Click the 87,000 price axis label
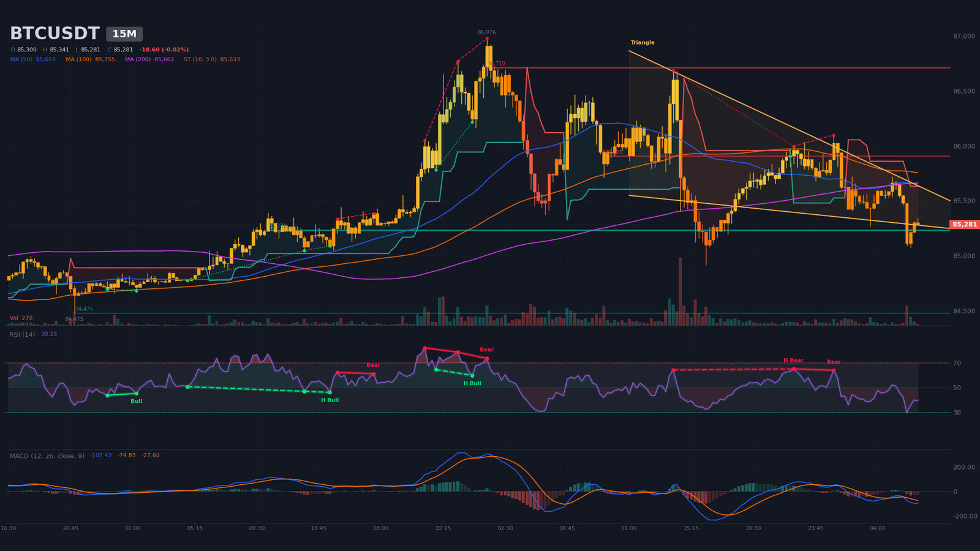Screen dimensions: 980x551 coord(964,36)
